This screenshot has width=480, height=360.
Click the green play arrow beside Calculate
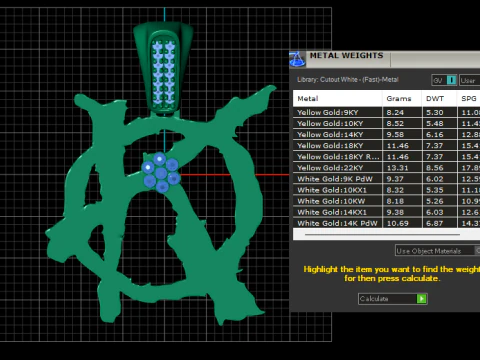(x=422, y=299)
